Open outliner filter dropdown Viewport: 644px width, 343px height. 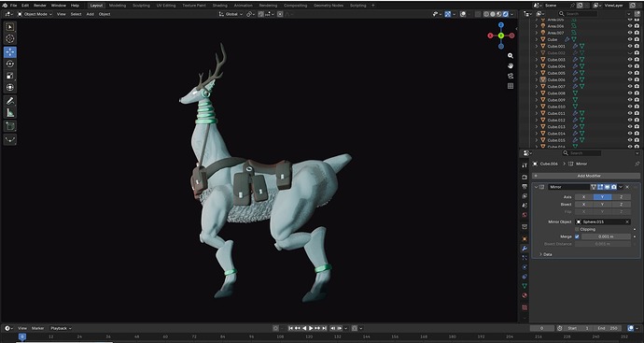(630, 14)
